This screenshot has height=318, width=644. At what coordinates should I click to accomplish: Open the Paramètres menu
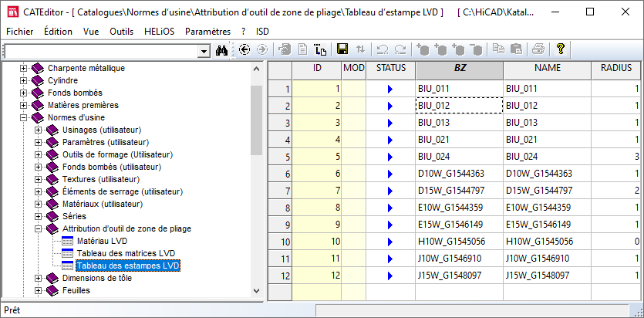pyautogui.click(x=207, y=32)
